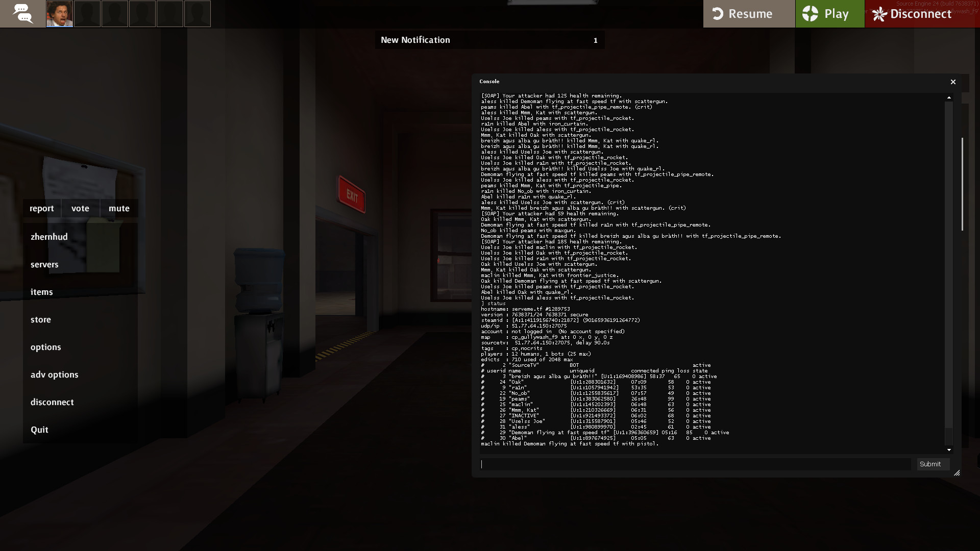
Task: Click the "Useless Joe" player status row
Action: (x=596, y=421)
